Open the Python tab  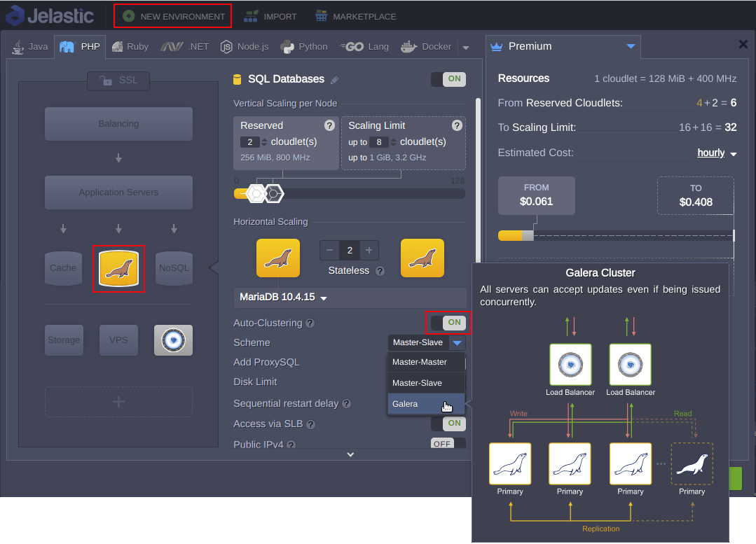click(x=304, y=47)
